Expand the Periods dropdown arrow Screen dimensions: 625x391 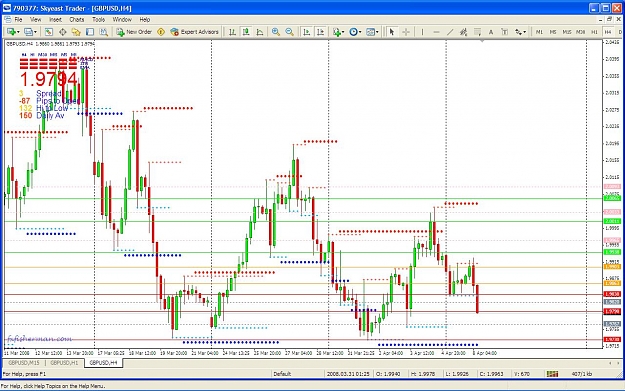click(x=360, y=32)
